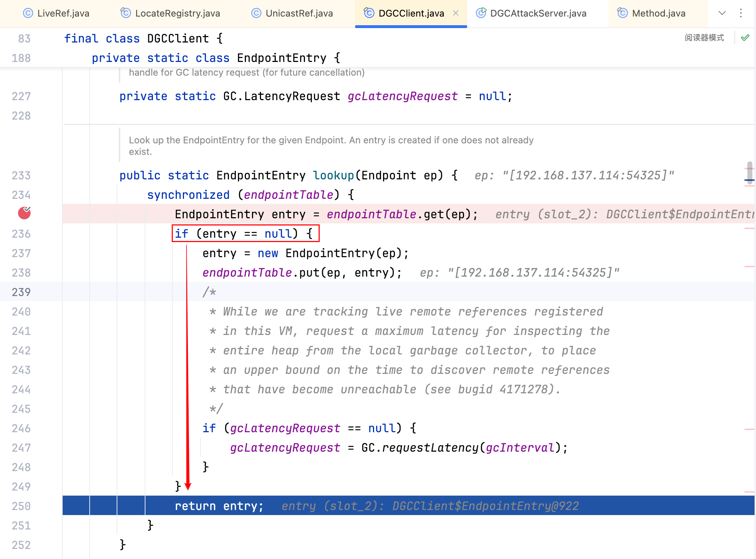Image resolution: width=756 pixels, height=559 pixels.
Task: Click the DGCClient.java tab icon
Action: click(369, 13)
